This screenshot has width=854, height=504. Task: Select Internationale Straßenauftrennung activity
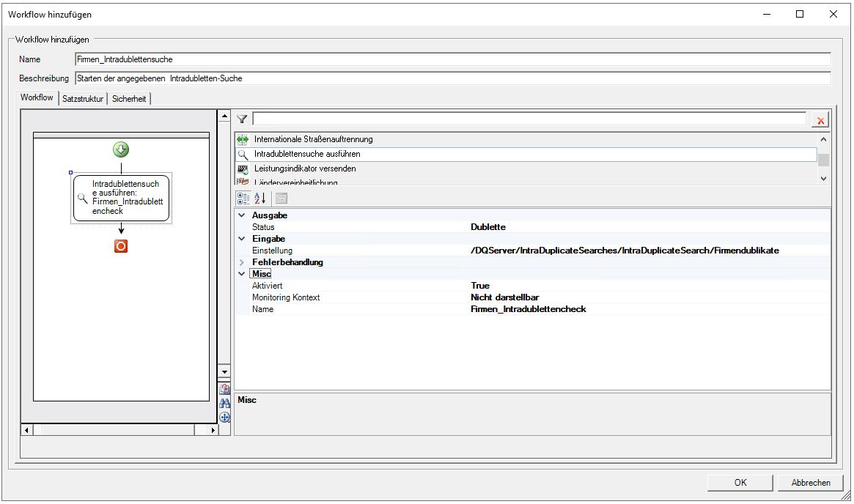click(313, 139)
